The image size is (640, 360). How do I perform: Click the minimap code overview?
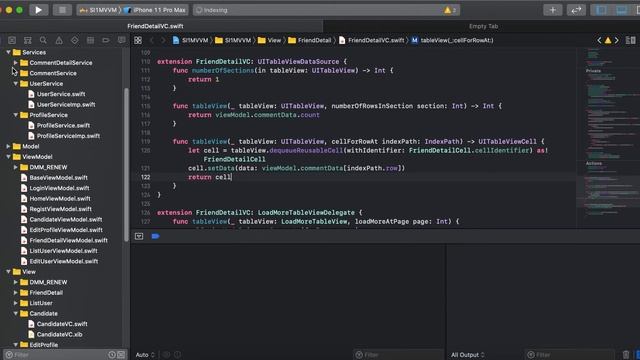tap(607, 137)
